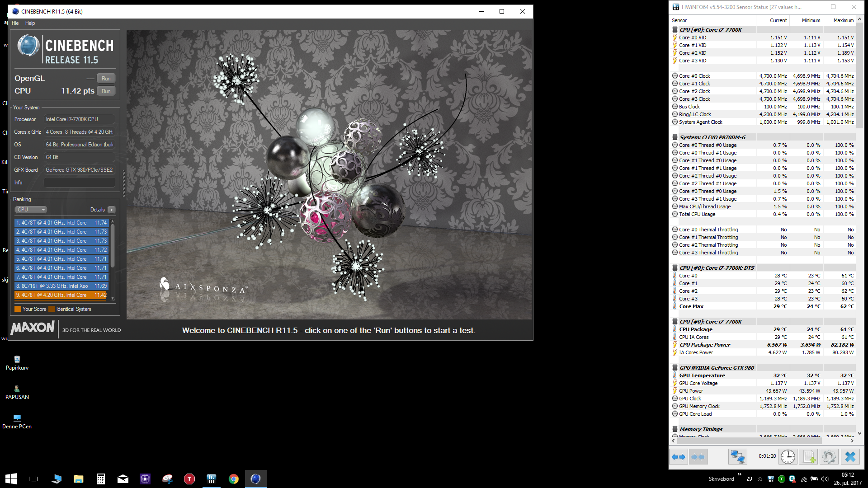Open the Help menu in Cinebench

pos(30,23)
